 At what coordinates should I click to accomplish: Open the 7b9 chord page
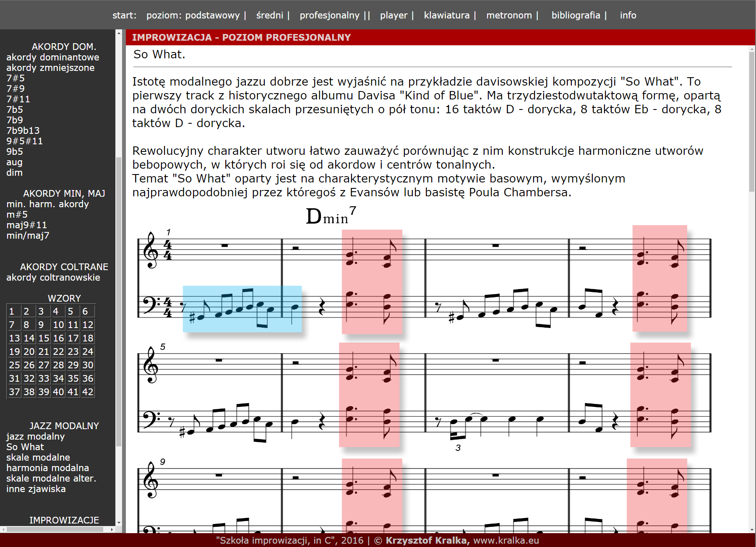(15, 120)
